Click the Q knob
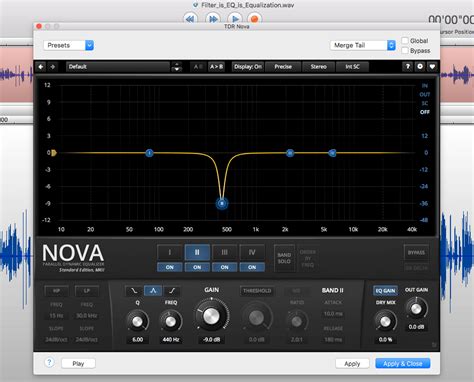Image resolution: width=474 pixels, height=382 pixels. (137, 321)
